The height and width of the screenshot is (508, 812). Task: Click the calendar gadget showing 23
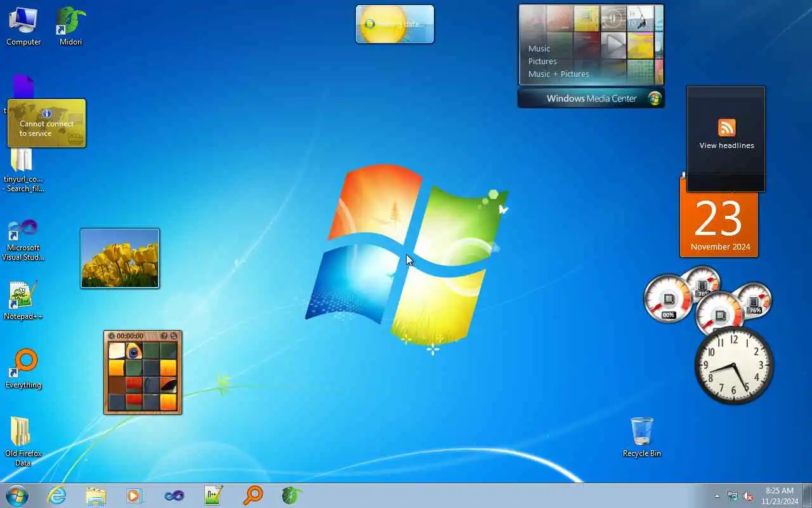(719, 218)
